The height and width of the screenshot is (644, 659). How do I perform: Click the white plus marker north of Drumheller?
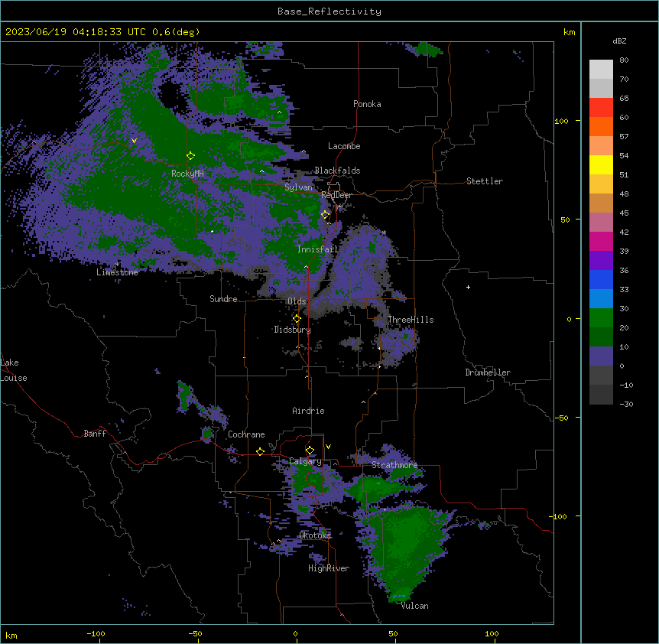tap(468, 287)
